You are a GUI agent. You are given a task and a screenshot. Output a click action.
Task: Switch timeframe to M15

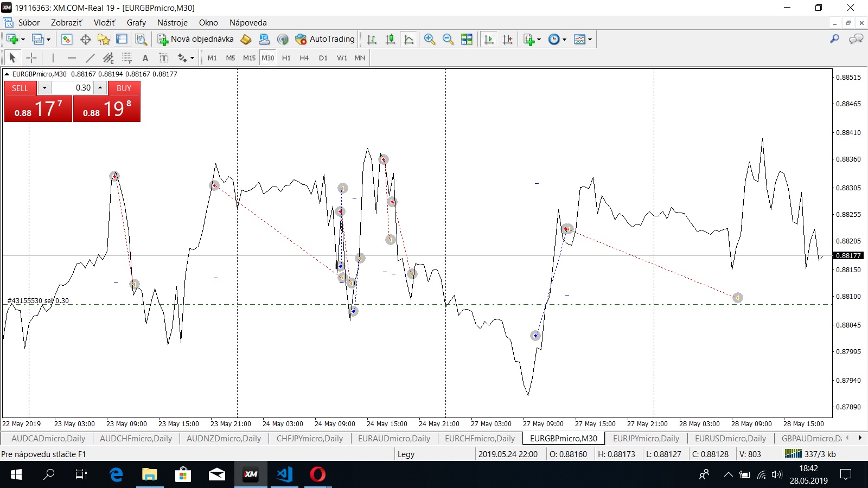249,57
